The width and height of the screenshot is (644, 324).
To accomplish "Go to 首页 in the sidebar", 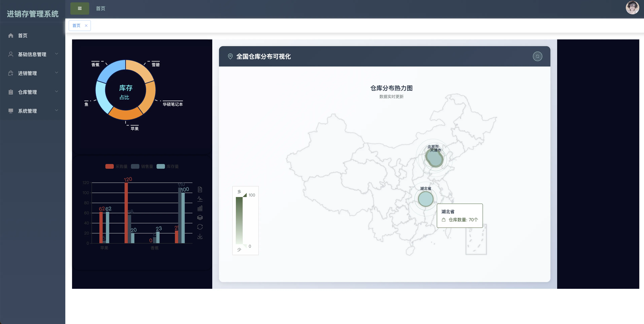I will tap(23, 36).
